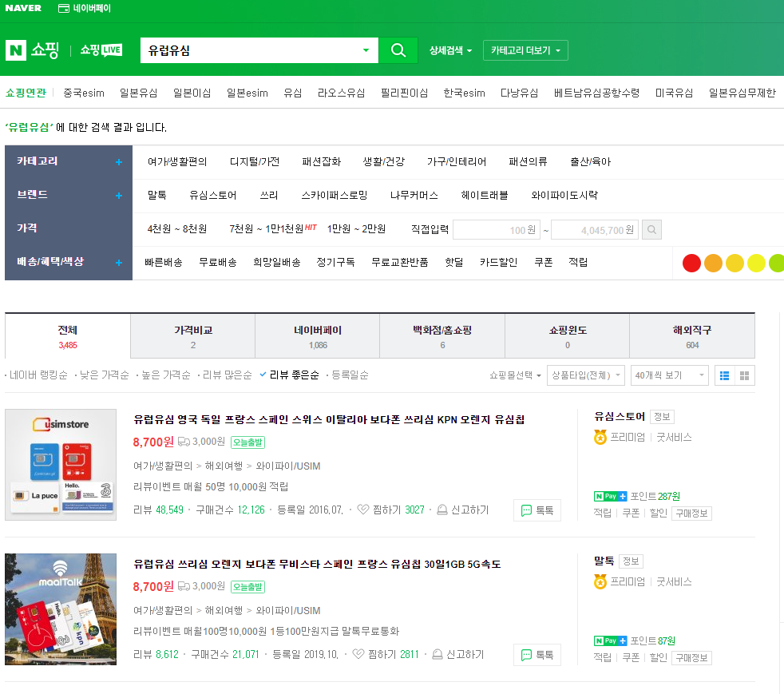Expand 배송/혜택/색상 filter plus
This screenshot has width=784, height=694.
coord(119,263)
